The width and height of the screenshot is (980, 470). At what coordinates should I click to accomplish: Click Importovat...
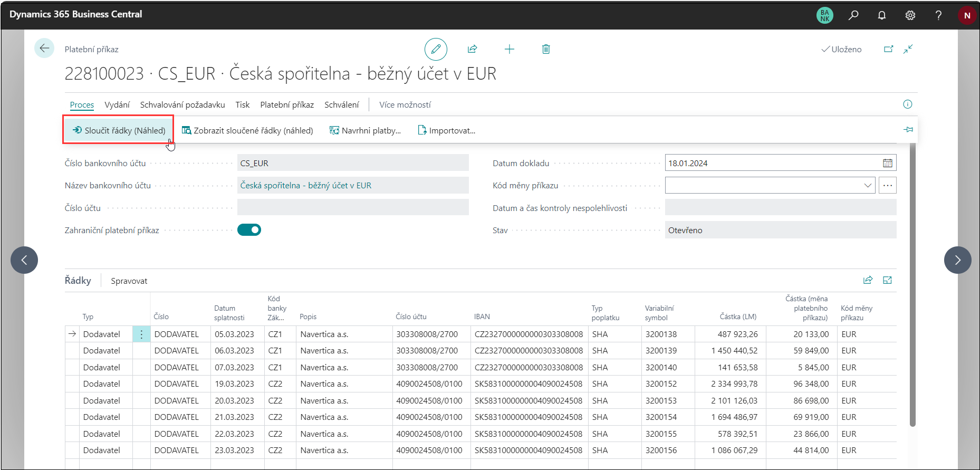coord(447,130)
